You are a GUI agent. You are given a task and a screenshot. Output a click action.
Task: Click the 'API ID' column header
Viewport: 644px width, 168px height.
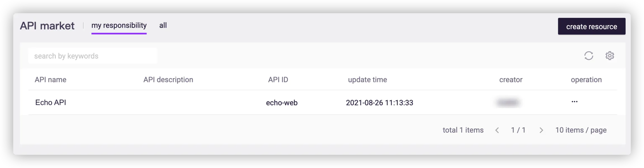(278, 80)
